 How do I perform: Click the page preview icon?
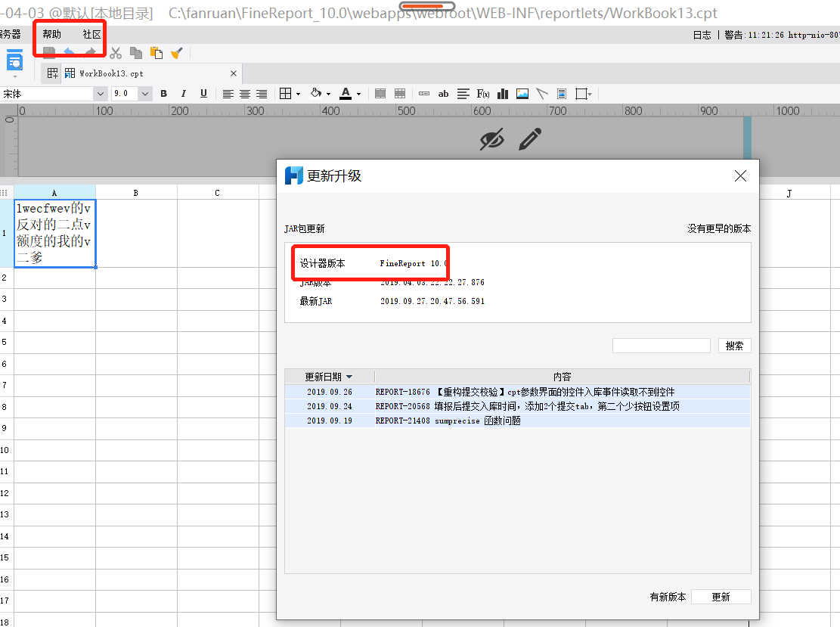pos(14,61)
